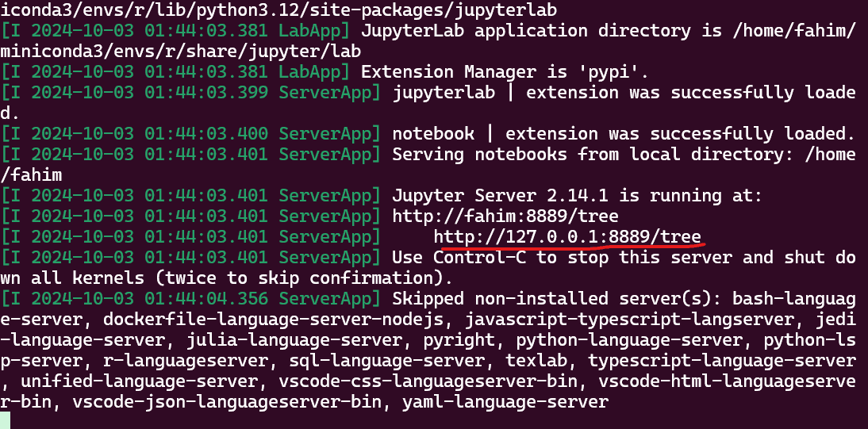Click the 'texlab' word in server list
Viewport: 868px width, 429px height.
536,361
